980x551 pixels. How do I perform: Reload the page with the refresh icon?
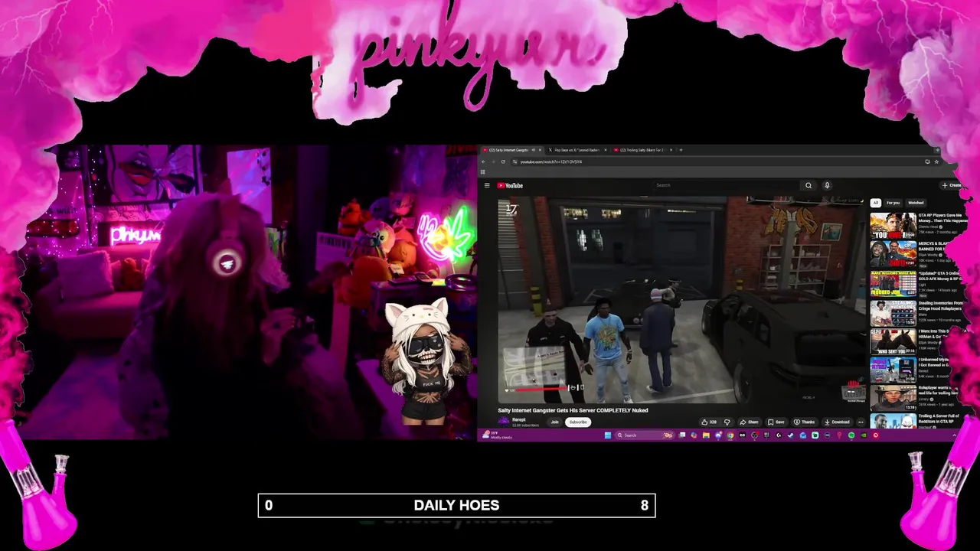tap(503, 161)
